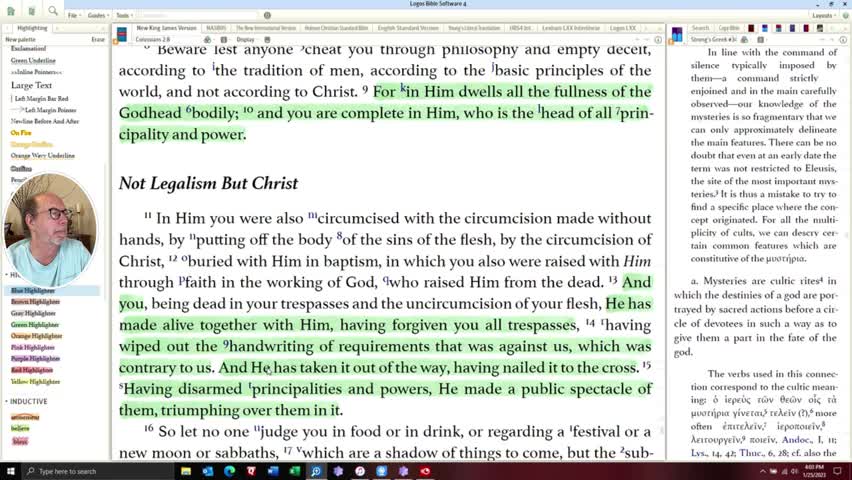
Task: Click the icon right of Display
Action: pos(267,40)
